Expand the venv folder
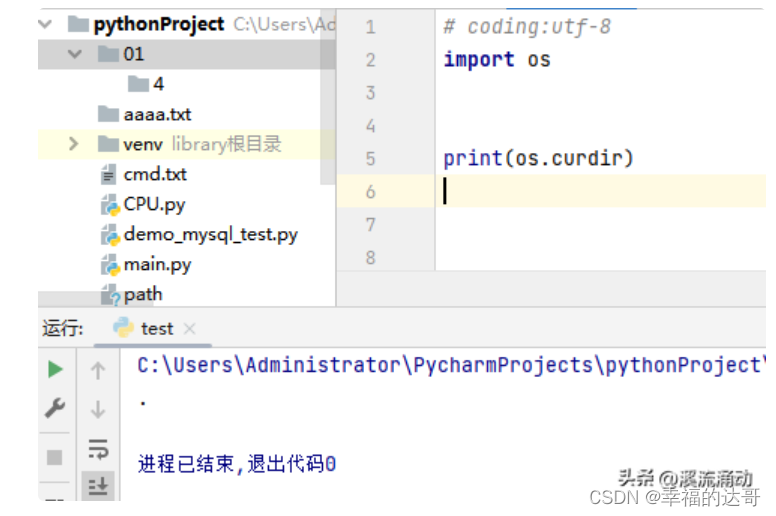The image size is (776, 516). click(x=74, y=144)
